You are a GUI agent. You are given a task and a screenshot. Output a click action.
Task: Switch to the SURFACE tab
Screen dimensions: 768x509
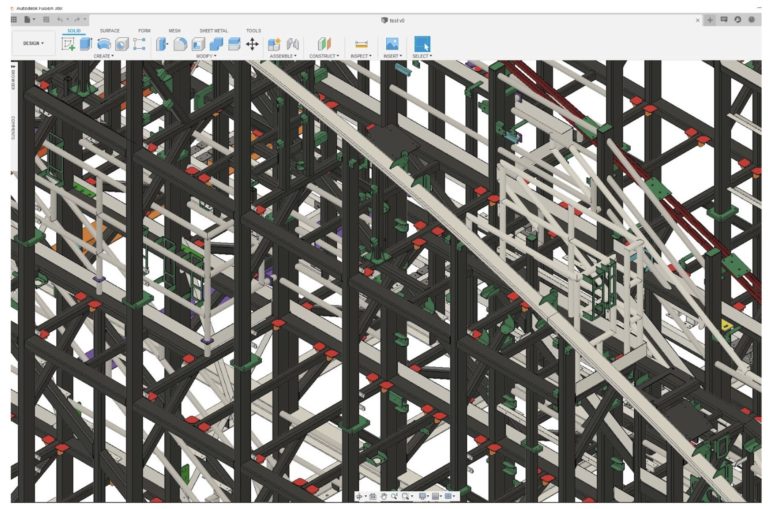pyautogui.click(x=109, y=31)
